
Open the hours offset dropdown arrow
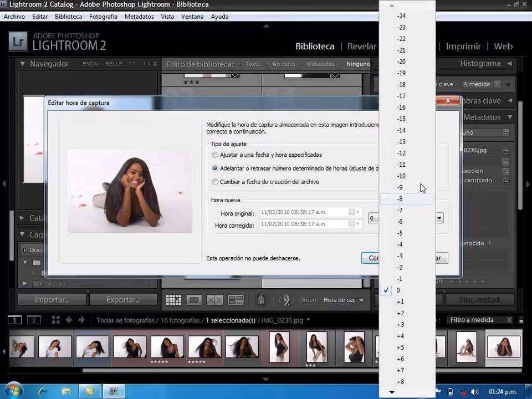click(x=439, y=218)
